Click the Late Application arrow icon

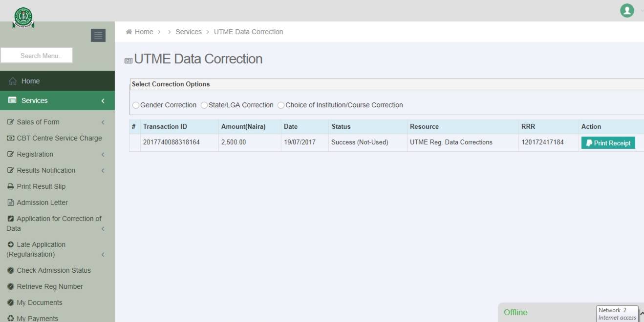11,244
